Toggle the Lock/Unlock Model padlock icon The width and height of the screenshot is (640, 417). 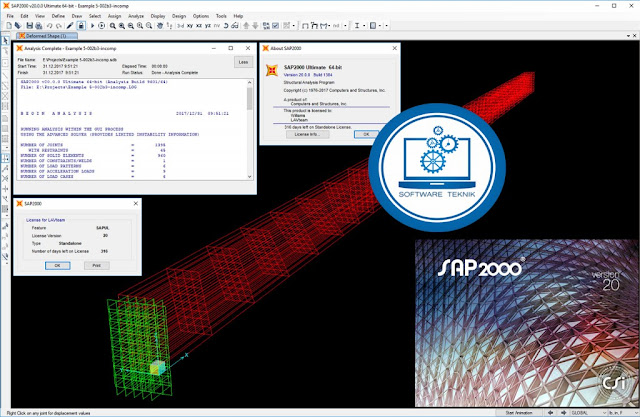coord(81,26)
